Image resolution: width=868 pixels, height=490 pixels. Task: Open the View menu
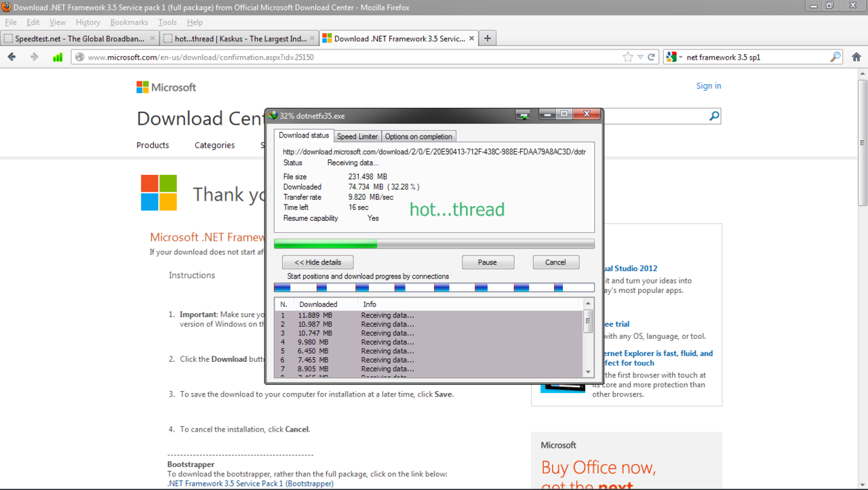[58, 22]
